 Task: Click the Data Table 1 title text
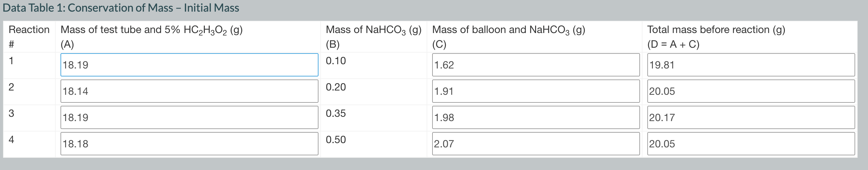click(121, 8)
